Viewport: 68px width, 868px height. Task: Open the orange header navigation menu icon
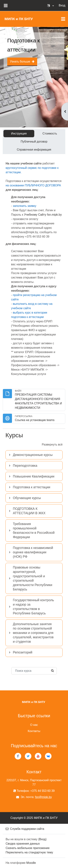(x=63, y=19)
